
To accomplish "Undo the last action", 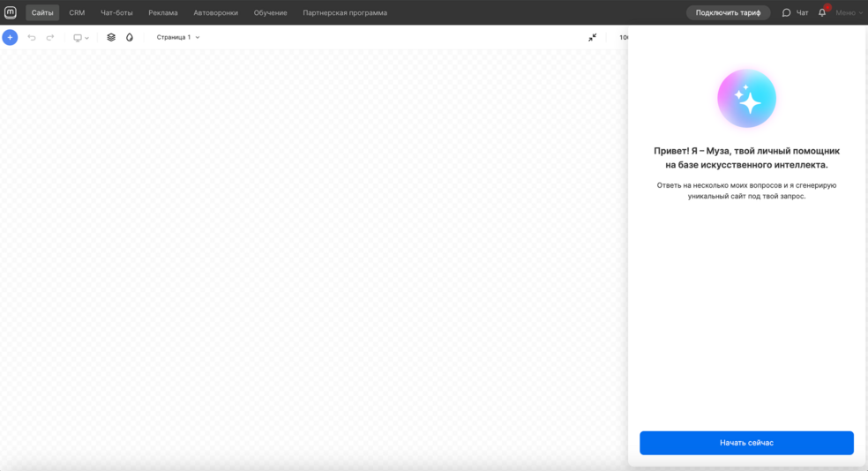I will [x=32, y=38].
